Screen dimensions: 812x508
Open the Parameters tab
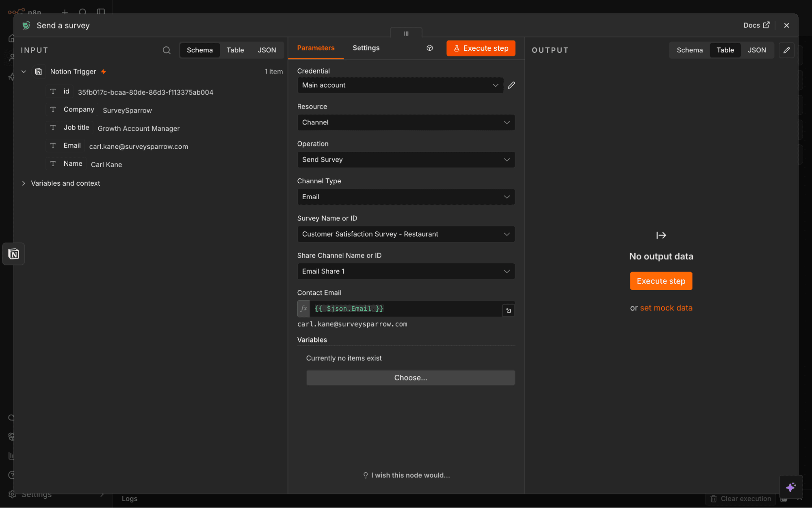pyautogui.click(x=316, y=48)
